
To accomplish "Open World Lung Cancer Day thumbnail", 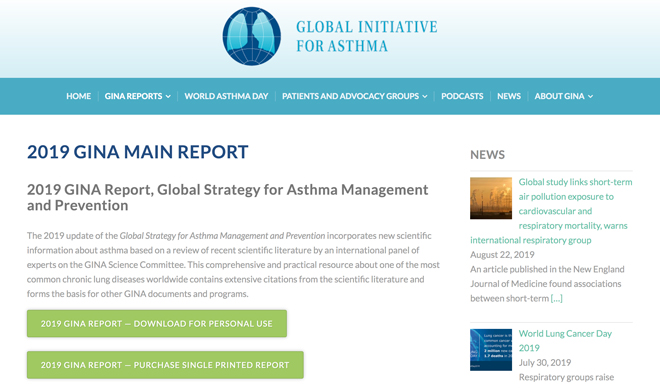I will pyautogui.click(x=491, y=350).
